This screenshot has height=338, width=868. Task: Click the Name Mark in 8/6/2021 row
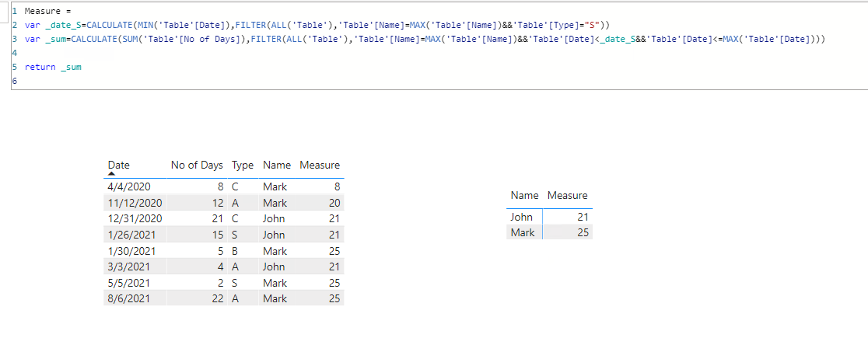pos(275,298)
